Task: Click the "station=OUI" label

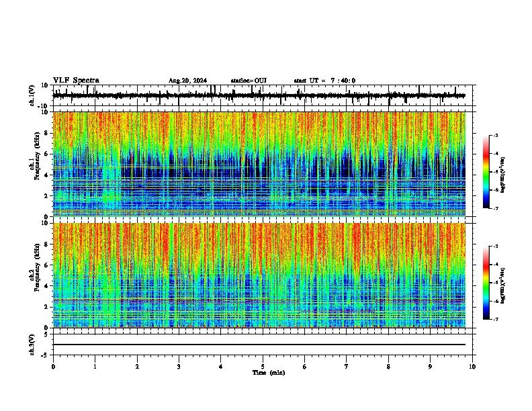Action: pos(249,81)
